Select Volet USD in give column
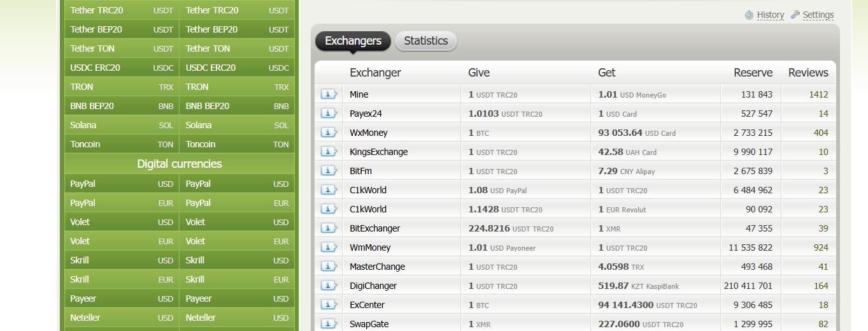This screenshot has height=331, width=868. point(122,222)
